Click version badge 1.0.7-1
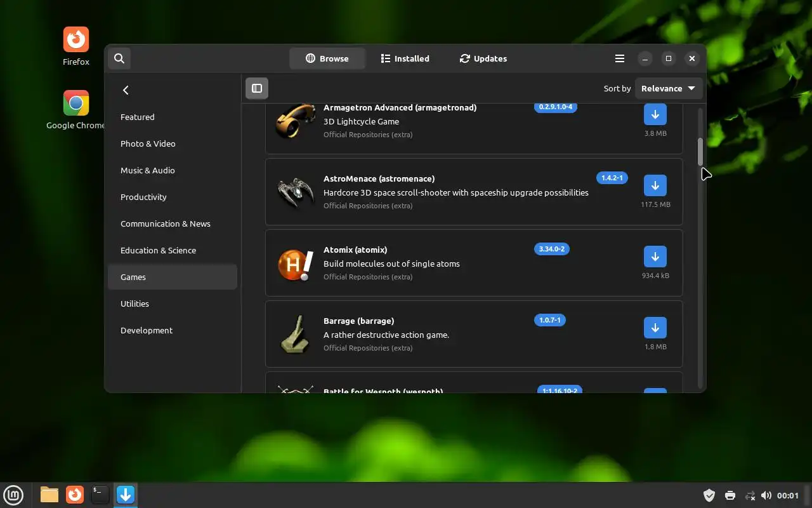This screenshot has height=508, width=812. (550, 320)
